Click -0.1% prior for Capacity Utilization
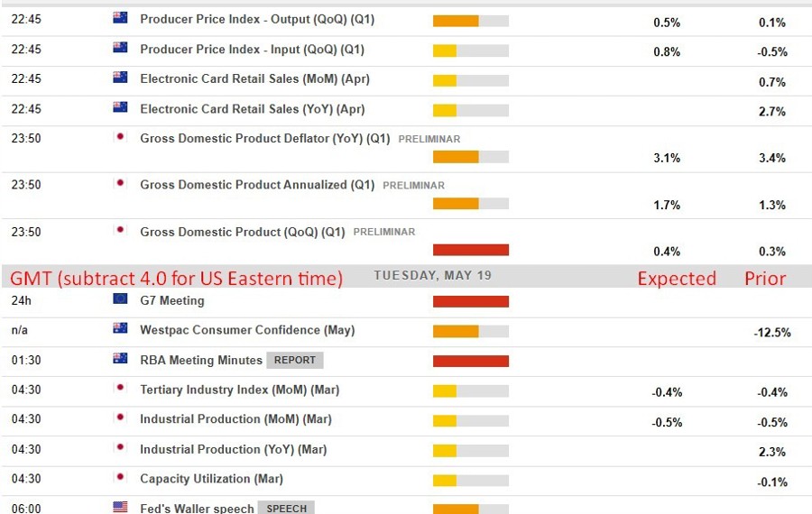 (772, 482)
